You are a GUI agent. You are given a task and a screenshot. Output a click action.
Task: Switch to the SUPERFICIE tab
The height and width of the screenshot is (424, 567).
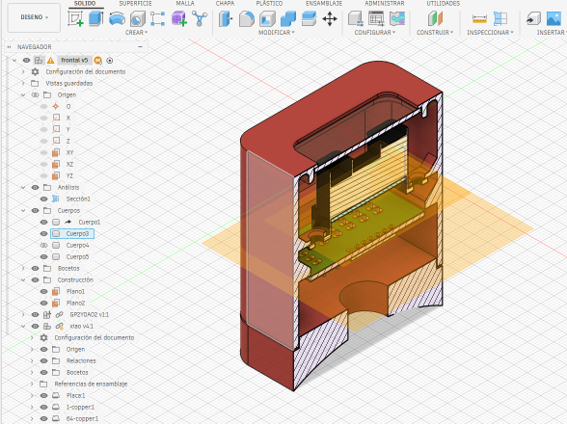click(x=136, y=4)
